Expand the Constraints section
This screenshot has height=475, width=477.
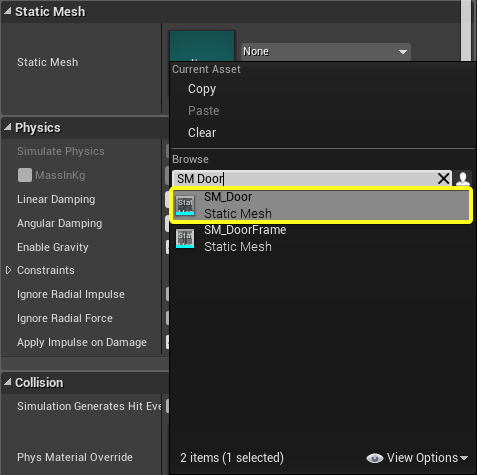(9, 270)
